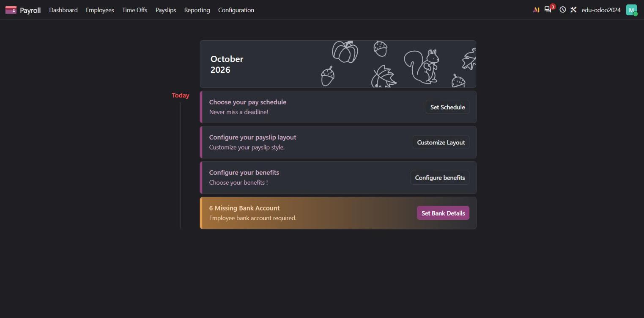Open the debug tools icon
Image resolution: width=644 pixels, height=318 pixels.
(x=573, y=10)
